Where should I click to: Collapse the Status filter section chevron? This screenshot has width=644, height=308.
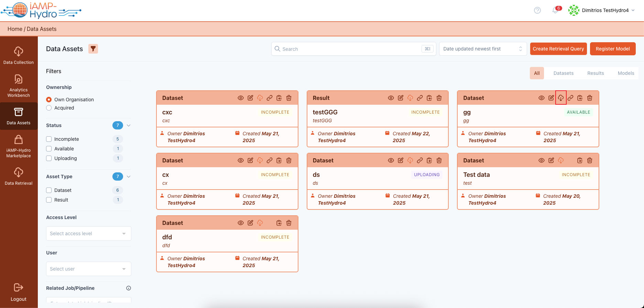pyautogui.click(x=129, y=125)
